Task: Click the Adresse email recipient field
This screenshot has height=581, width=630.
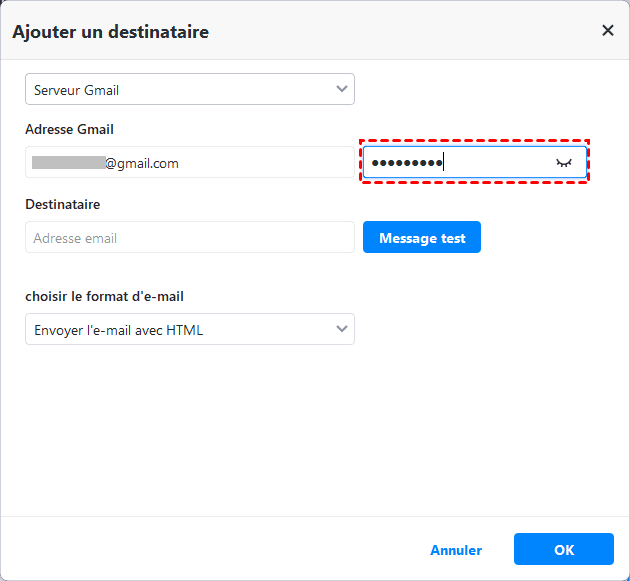Action: (189, 238)
